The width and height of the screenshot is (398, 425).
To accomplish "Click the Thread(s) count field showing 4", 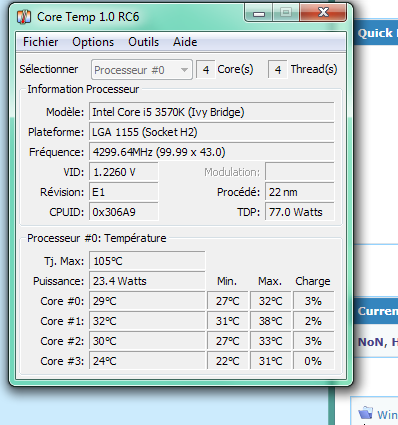I will click(x=278, y=70).
